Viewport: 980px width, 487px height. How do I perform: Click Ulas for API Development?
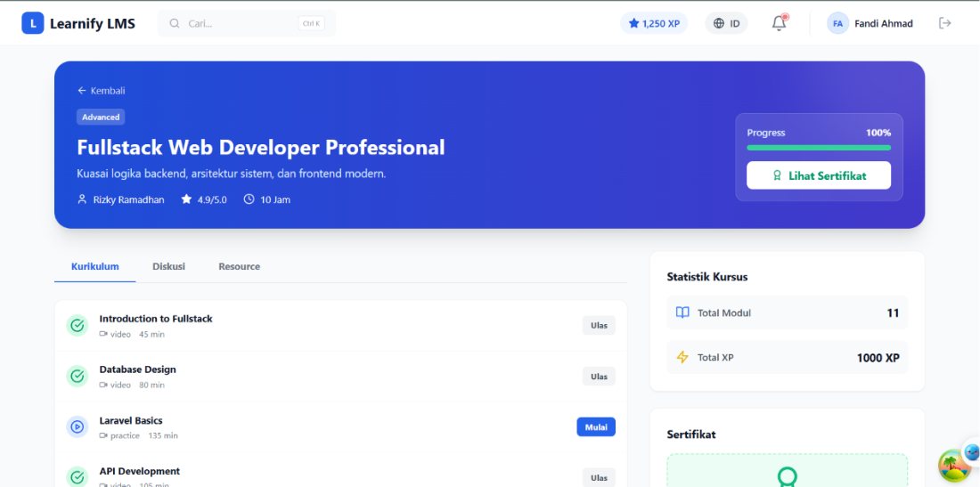599,477
